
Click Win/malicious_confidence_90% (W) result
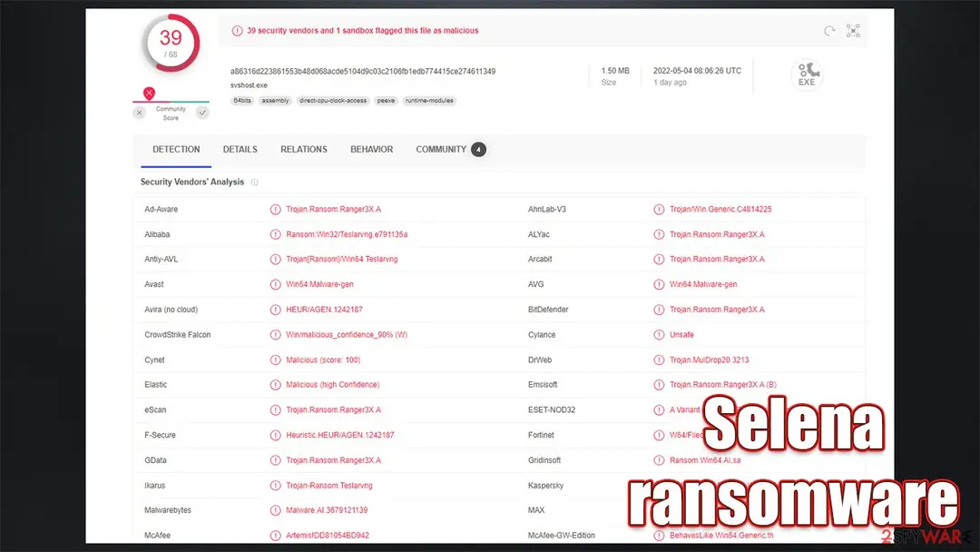click(347, 334)
